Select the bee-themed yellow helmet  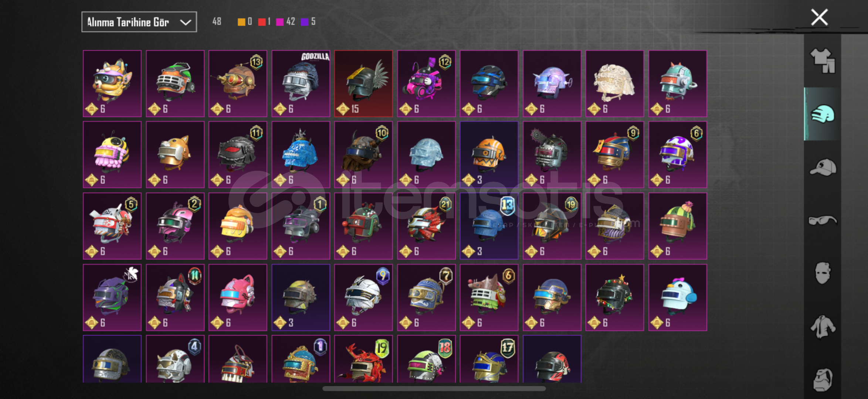[112, 155]
